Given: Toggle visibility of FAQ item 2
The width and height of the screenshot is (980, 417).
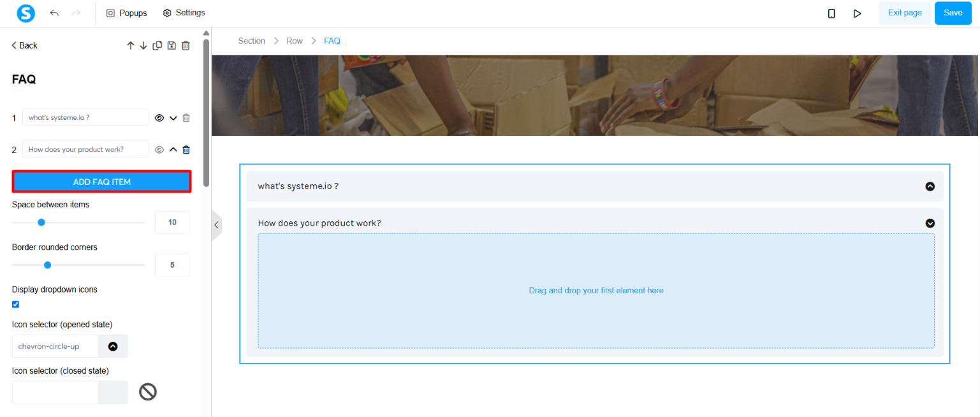Looking at the screenshot, I should (x=159, y=150).
